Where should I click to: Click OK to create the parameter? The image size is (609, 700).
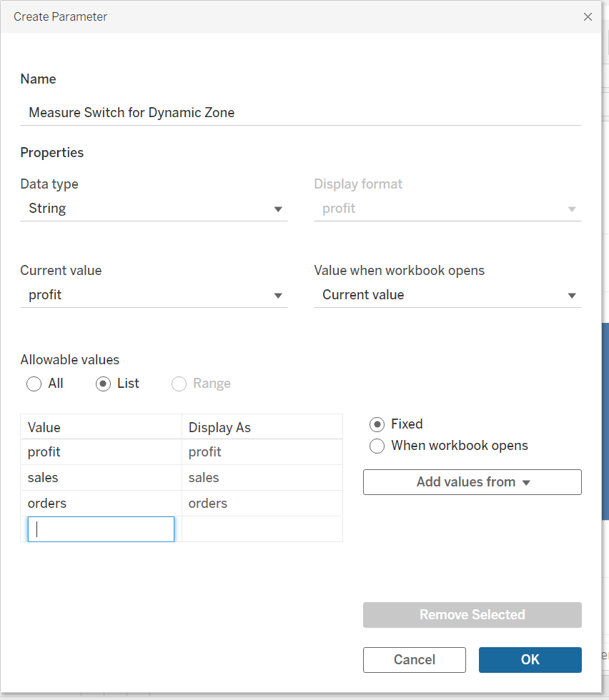[530, 660]
